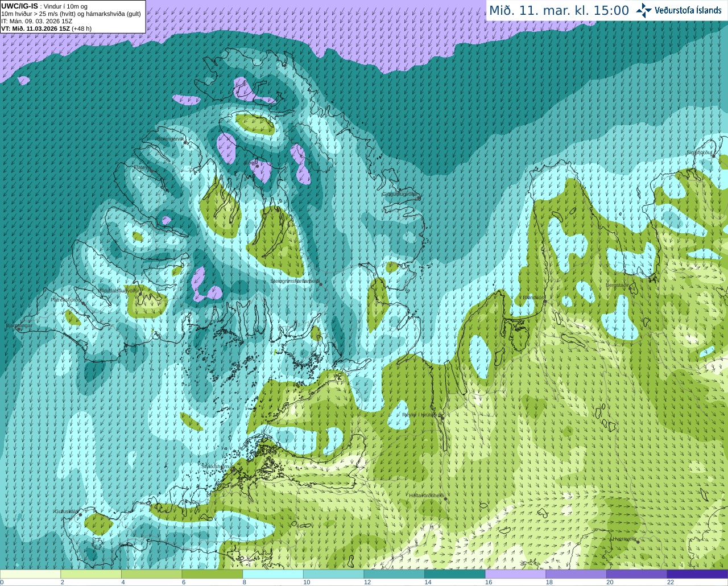Screen dimensions: 728x586
Task: Click the Veðurstofa Íslands logo text
Action: point(688,10)
